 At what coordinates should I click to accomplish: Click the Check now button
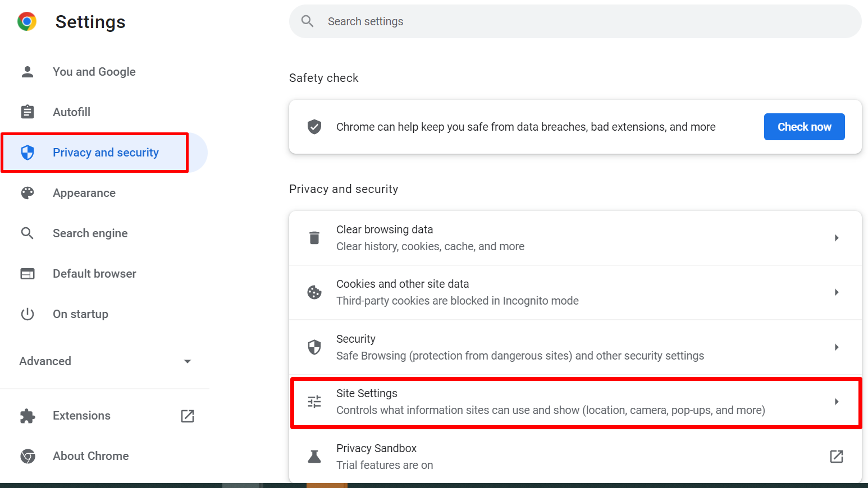(x=804, y=127)
